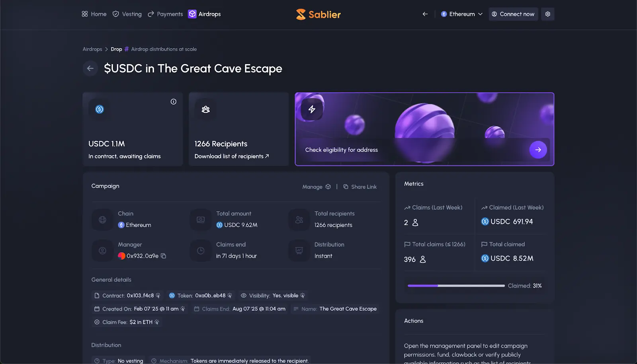This screenshot has height=364, width=637.
Task: Click the Airdrops breadcrumb link
Action: 92,49
